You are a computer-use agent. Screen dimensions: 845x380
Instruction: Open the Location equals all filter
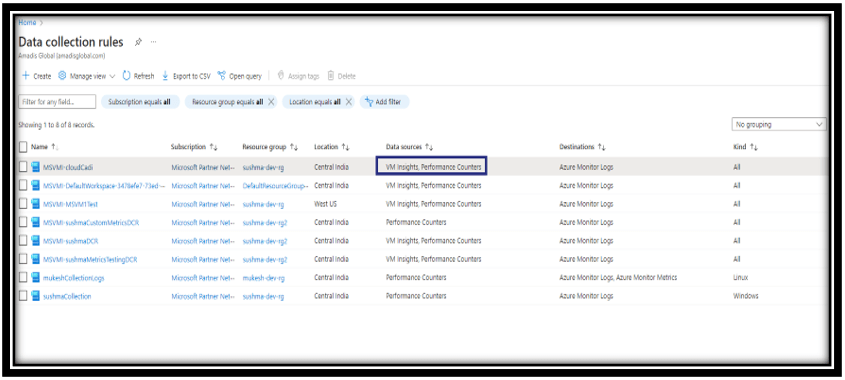(315, 101)
